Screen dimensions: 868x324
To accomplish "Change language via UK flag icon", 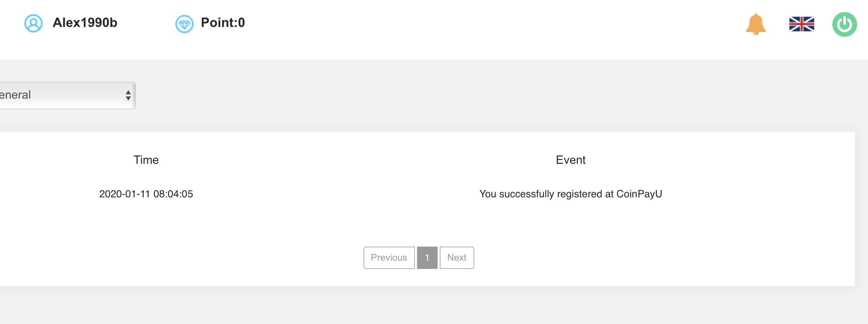I will coord(801,24).
